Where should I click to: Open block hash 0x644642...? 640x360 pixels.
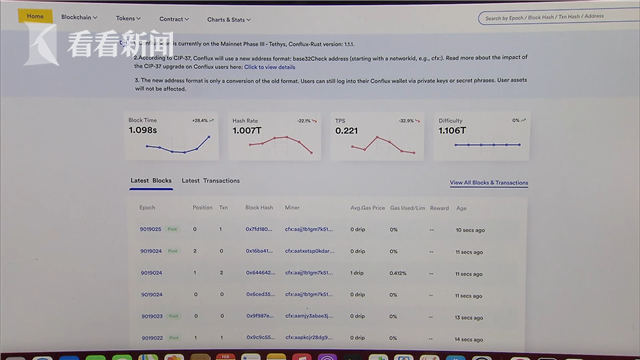pyautogui.click(x=260, y=273)
